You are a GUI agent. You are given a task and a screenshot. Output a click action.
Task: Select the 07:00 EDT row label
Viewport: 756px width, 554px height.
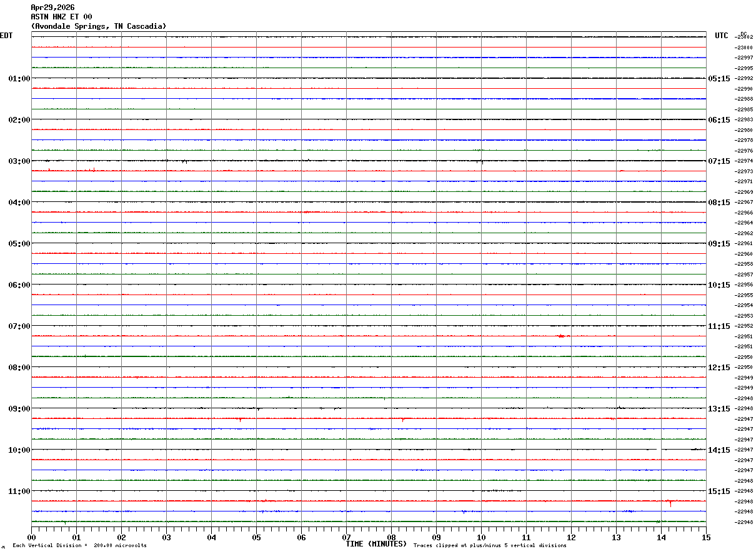click(x=19, y=326)
